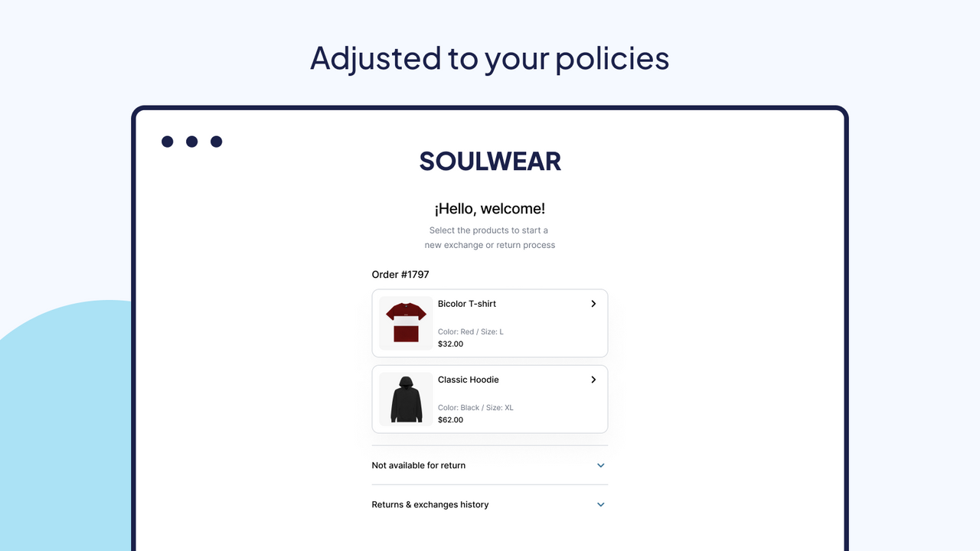Select the Classic Hoodie product card
Image resolution: width=980 pixels, height=551 pixels.
pyautogui.click(x=489, y=399)
